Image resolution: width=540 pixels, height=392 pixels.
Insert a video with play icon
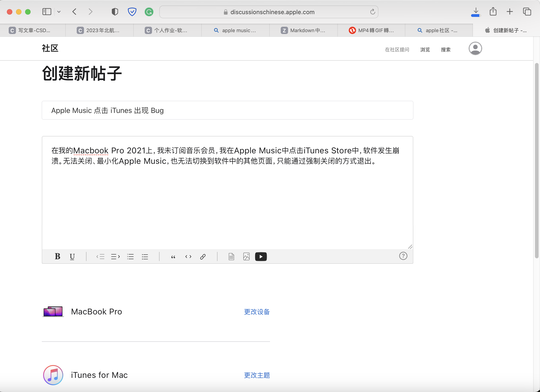coord(261,256)
